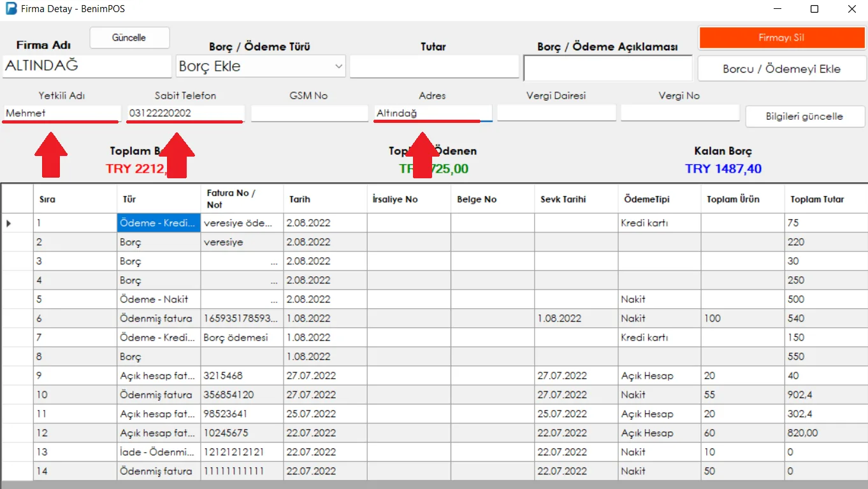
Task: Click the ÖdemeTipi column header
Action: point(660,199)
